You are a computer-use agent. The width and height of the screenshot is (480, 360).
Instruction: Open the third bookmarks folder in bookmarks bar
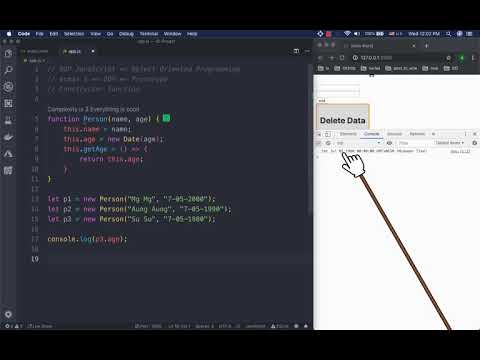tap(370, 68)
